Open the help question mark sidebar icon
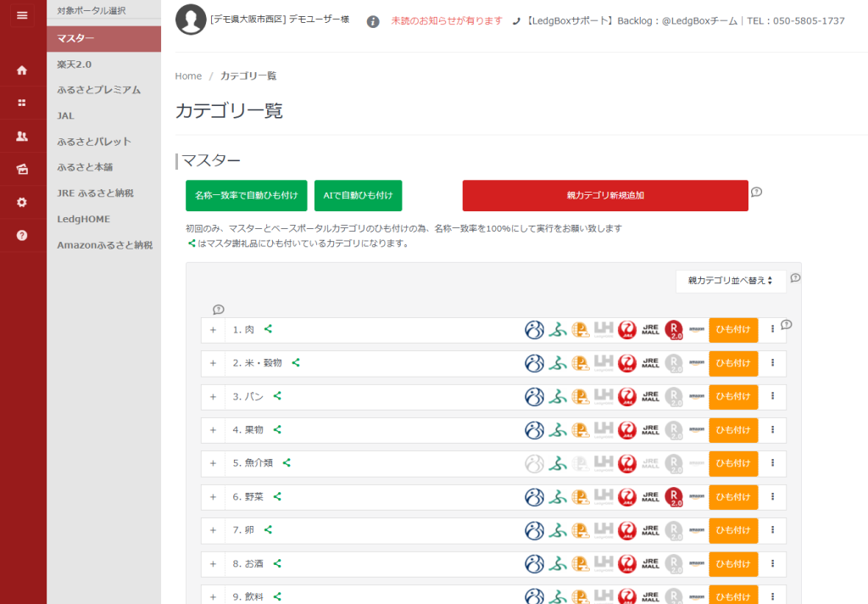 tap(22, 235)
